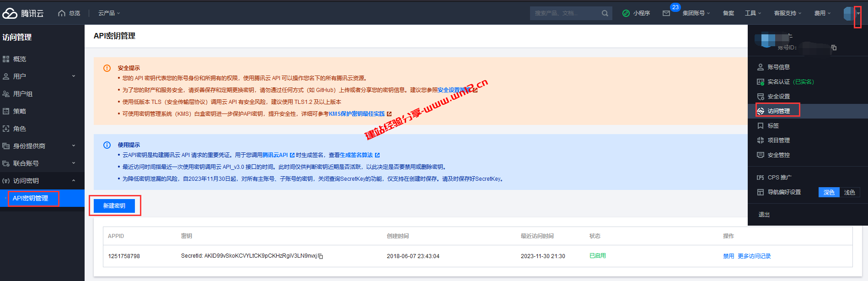
Task: Click the account avatar dropdown arrow
Action: (x=858, y=14)
